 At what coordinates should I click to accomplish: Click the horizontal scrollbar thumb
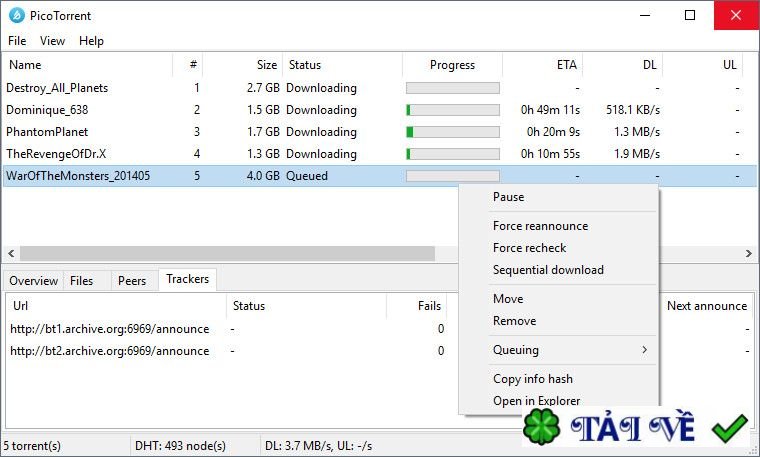click(x=227, y=253)
